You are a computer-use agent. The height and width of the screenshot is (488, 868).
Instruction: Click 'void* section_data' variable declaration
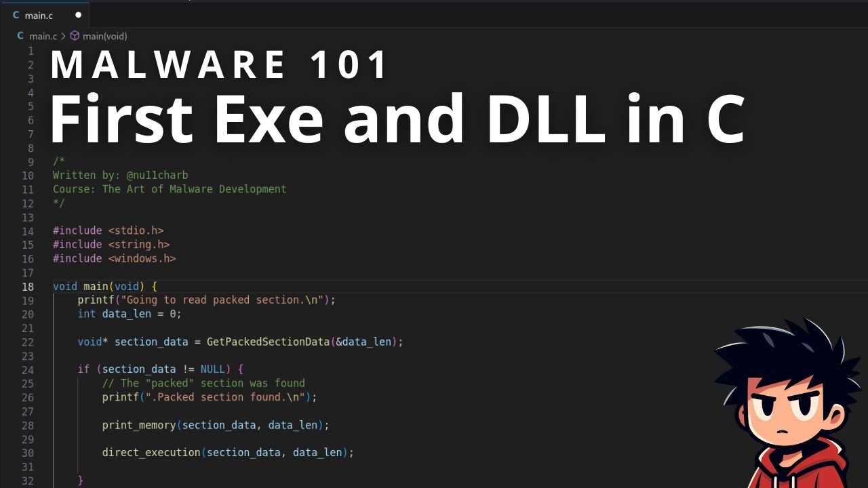[x=133, y=342]
